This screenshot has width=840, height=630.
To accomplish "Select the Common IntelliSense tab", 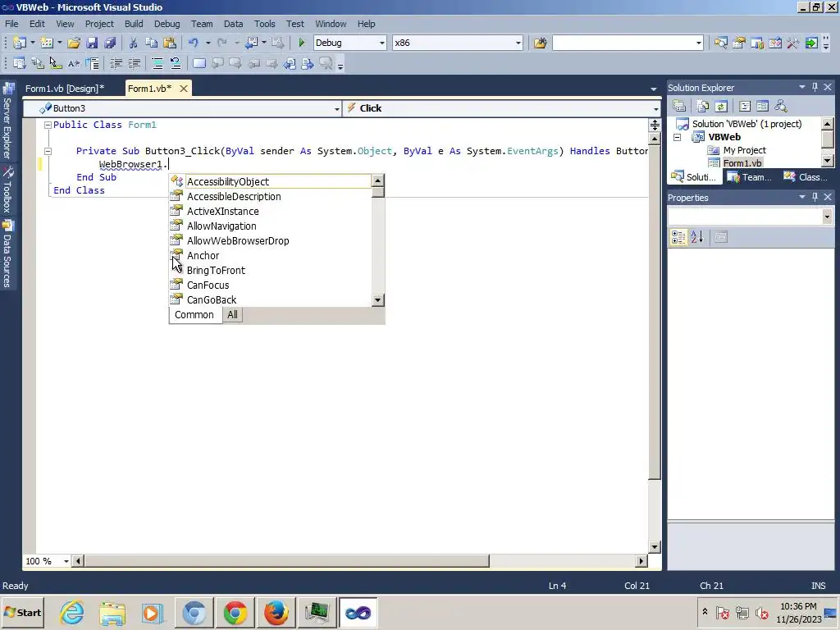I will pyautogui.click(x=194, y=315).
